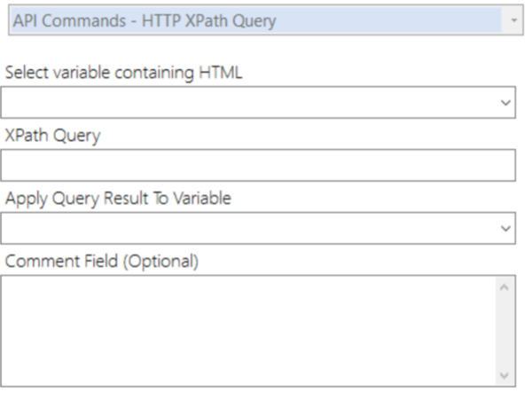532x400 pixels.
Task: Click inside the 'Select variable containing HTML' combo box
Action: coord(258,103)
